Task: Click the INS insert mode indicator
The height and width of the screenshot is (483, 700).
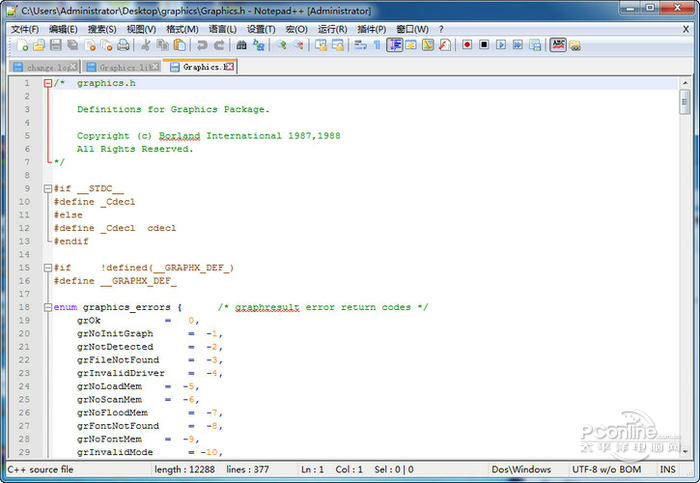Action: coord(668,469)
